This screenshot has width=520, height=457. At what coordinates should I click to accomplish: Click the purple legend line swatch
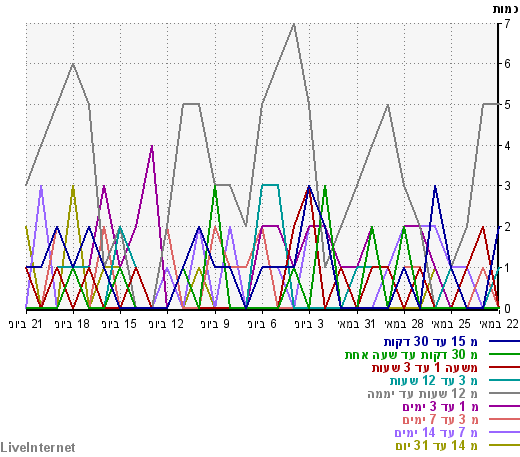point(504,406)
